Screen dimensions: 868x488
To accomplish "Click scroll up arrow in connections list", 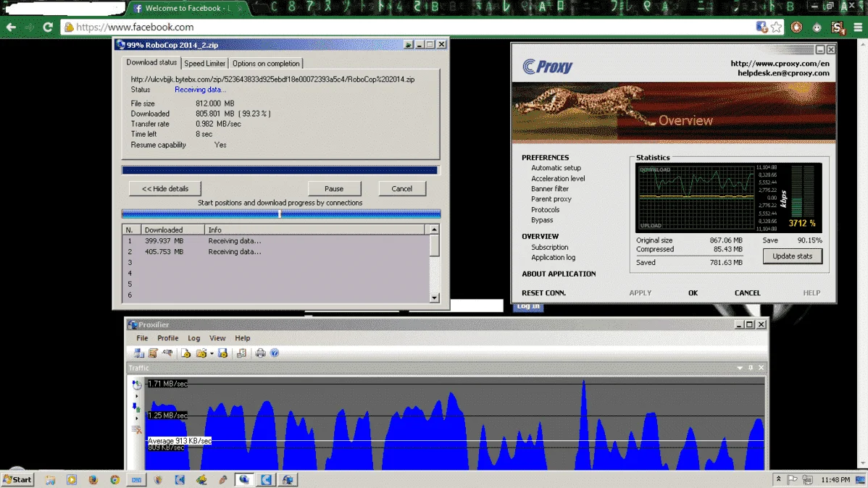I will [435, 230].
